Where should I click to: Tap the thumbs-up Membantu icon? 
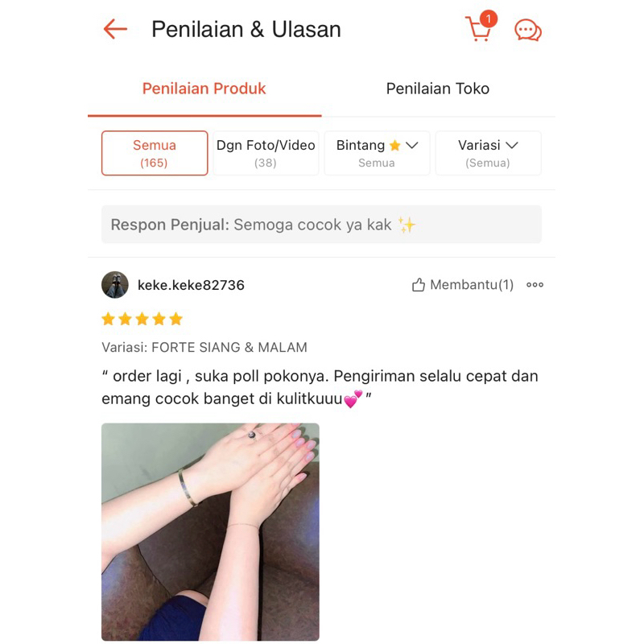tap(418, 285)
